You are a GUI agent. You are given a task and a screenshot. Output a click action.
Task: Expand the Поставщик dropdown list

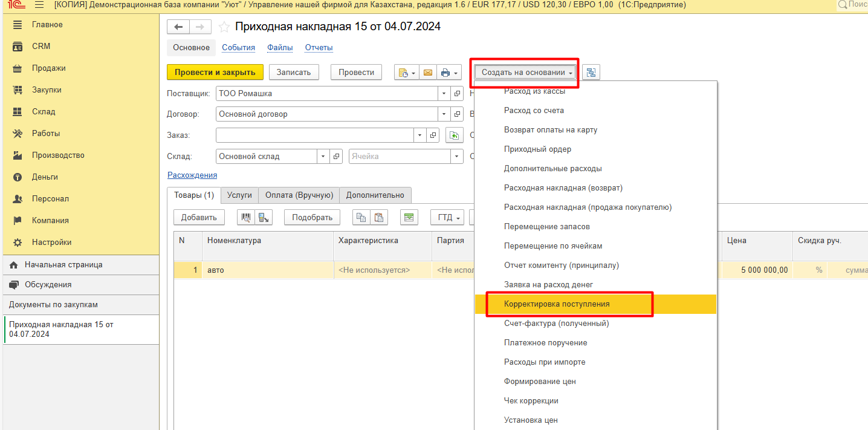pyautogui.click(x=444, y=94)
